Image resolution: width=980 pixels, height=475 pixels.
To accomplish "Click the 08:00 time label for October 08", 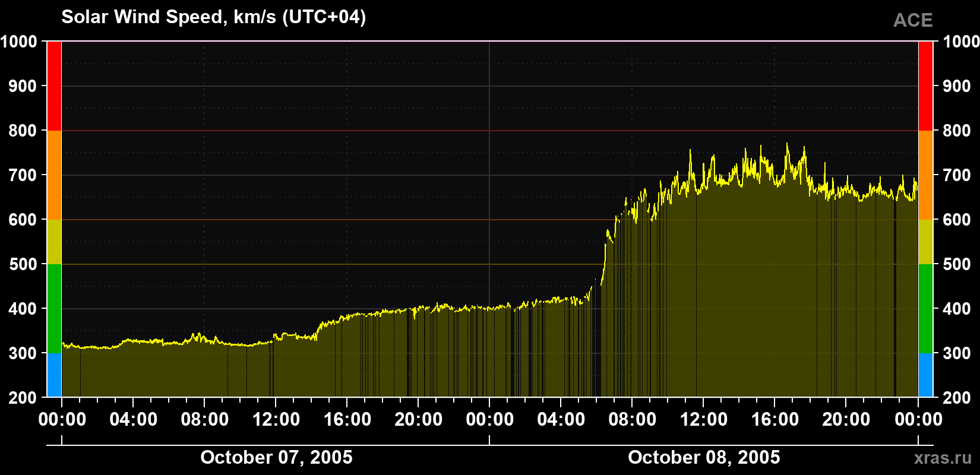I will (x=633, y=419).
